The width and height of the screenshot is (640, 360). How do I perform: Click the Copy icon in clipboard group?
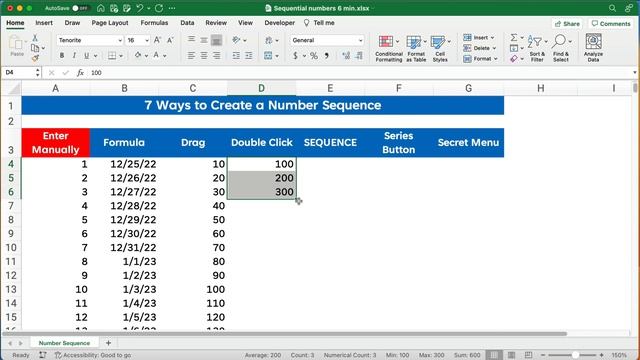(35, 48)
